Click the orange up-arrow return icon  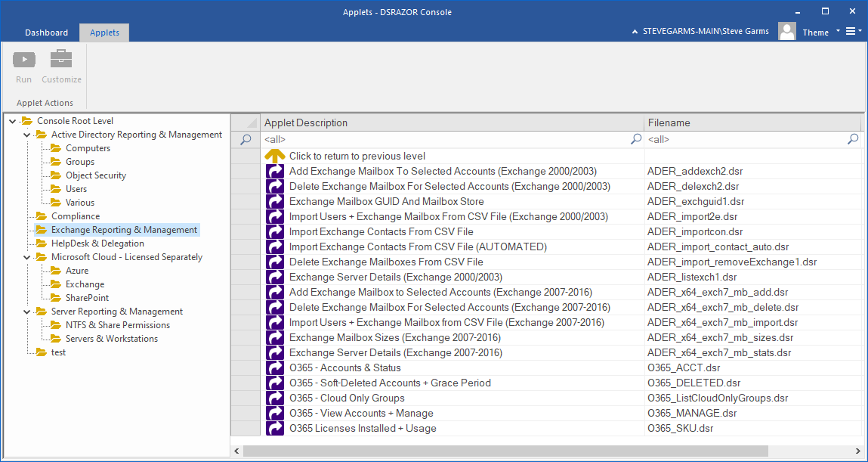click(274, 156)
